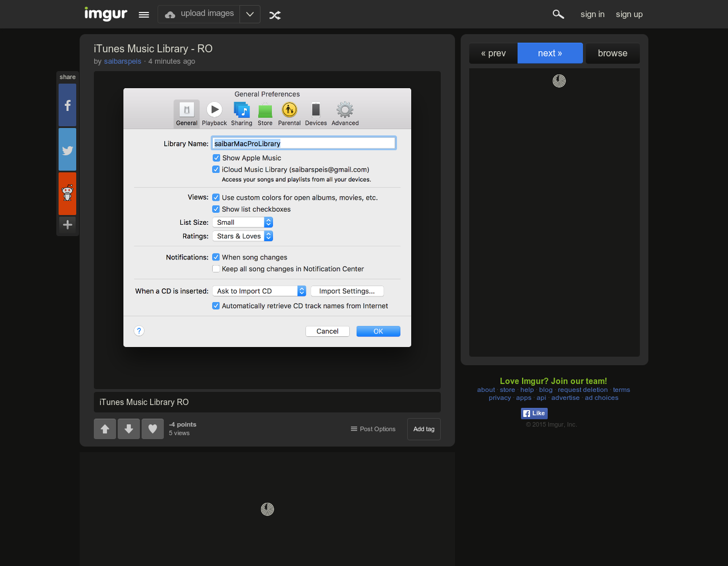Click Cancel in the preferences dialog

328,331
